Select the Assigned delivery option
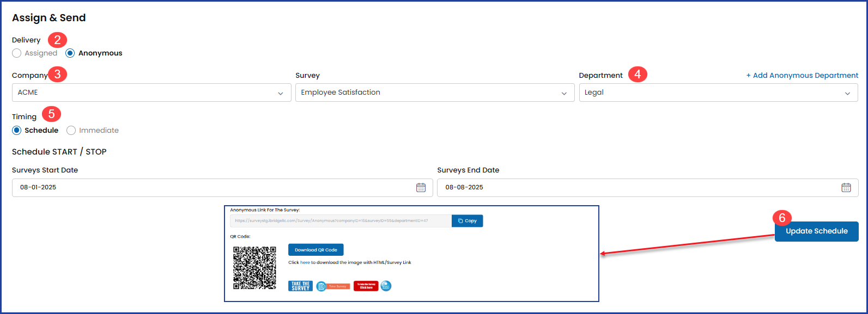Screen dimensions: 868x314 [17, 53]
